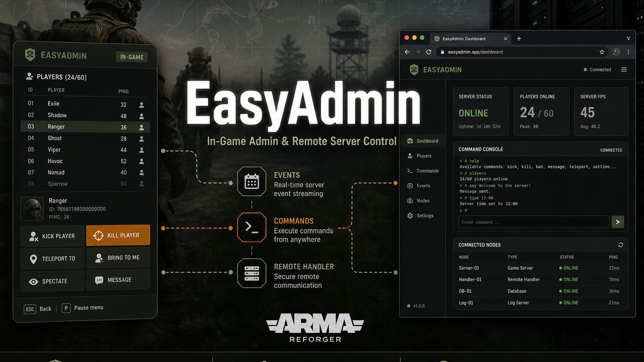Select the EasyAdmin Dashboard browser tab
644x362 pixels.
point(471,39)
